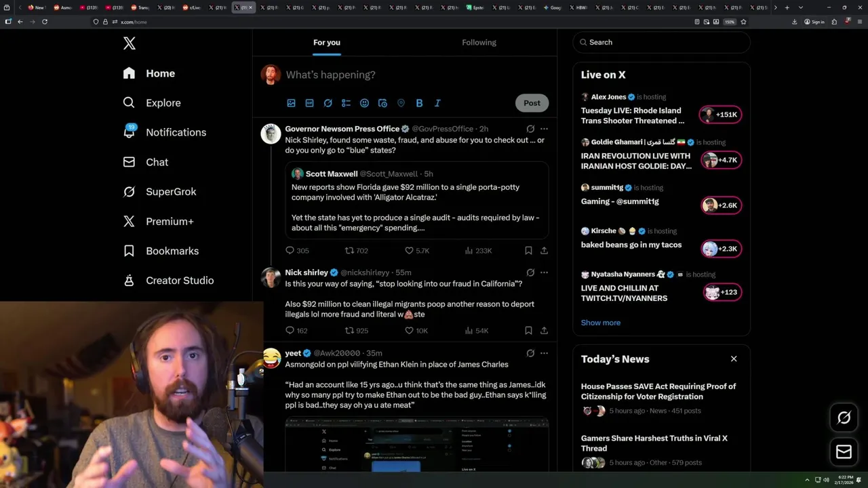Reload the browser page

(x=45, y=22)
